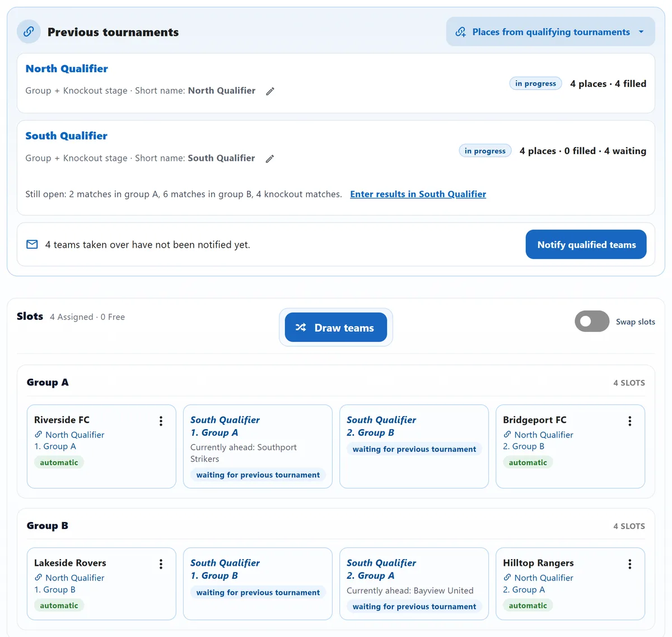672x637 pixels.
Task: Click link icon in Lakeside Rovers card
Action: 38,578
